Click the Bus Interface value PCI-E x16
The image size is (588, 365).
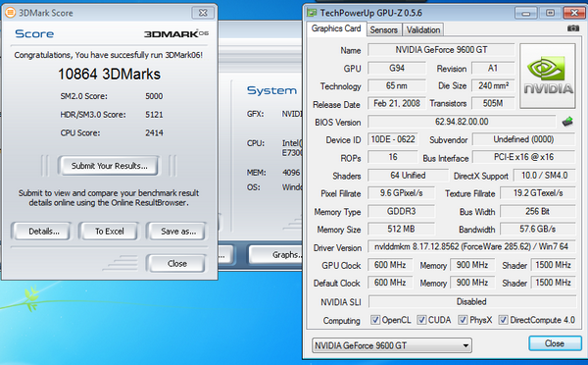pyautogui.click(x=524, y=157)
